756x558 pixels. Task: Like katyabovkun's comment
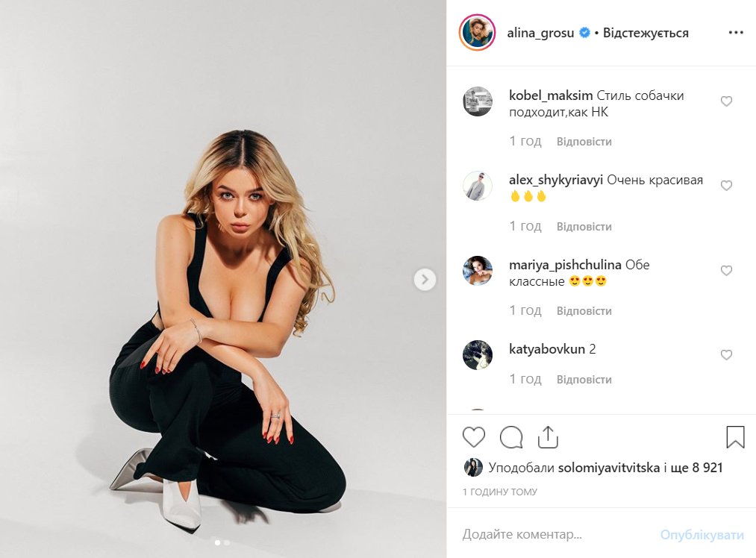(x=726, y=354)
